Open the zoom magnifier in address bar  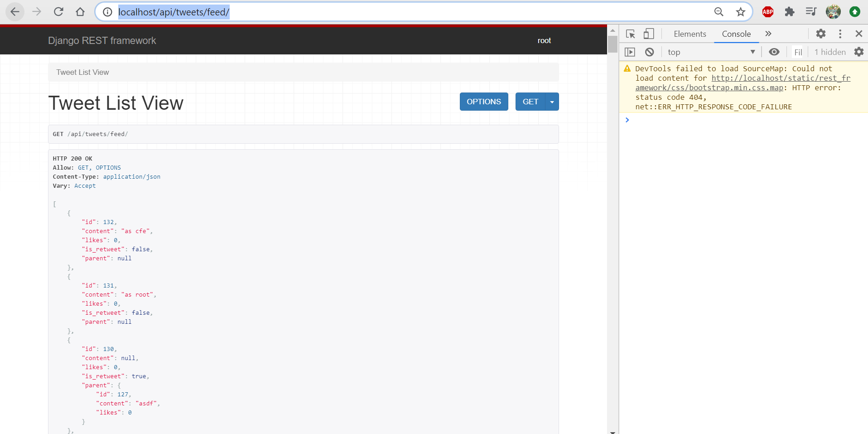tap(719, 12)
